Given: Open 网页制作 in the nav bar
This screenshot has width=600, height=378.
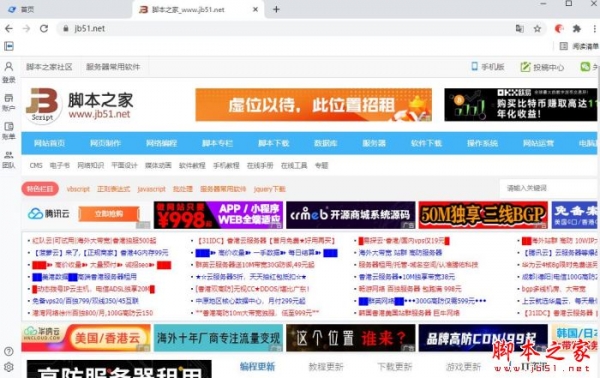Looking at the screenshot, I should tap(105, 143).
